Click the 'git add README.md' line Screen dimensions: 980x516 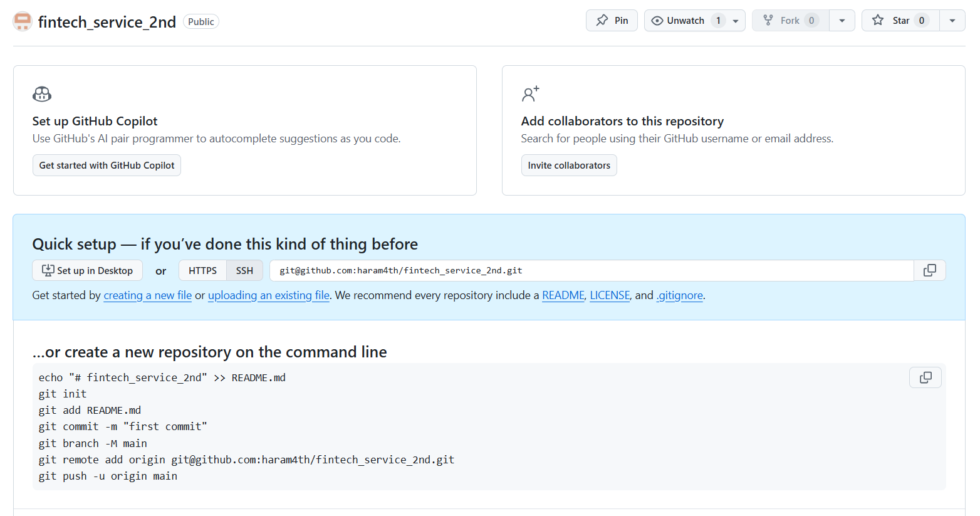[x=90, y=410]
